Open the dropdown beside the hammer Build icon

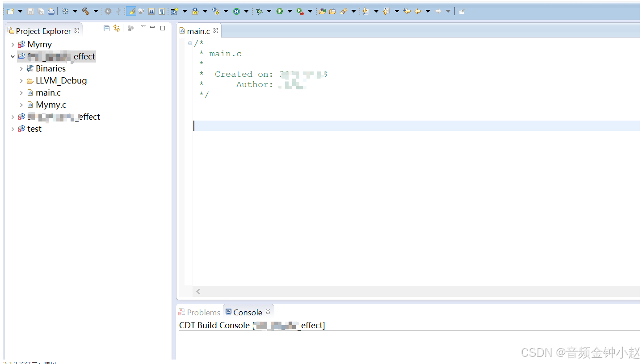click(x=96, y=11)
